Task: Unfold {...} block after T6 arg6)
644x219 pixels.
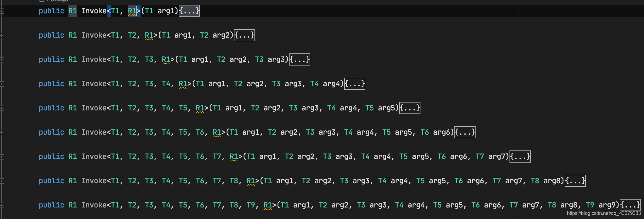Action: pyautogui.click(x=465, y=132)
